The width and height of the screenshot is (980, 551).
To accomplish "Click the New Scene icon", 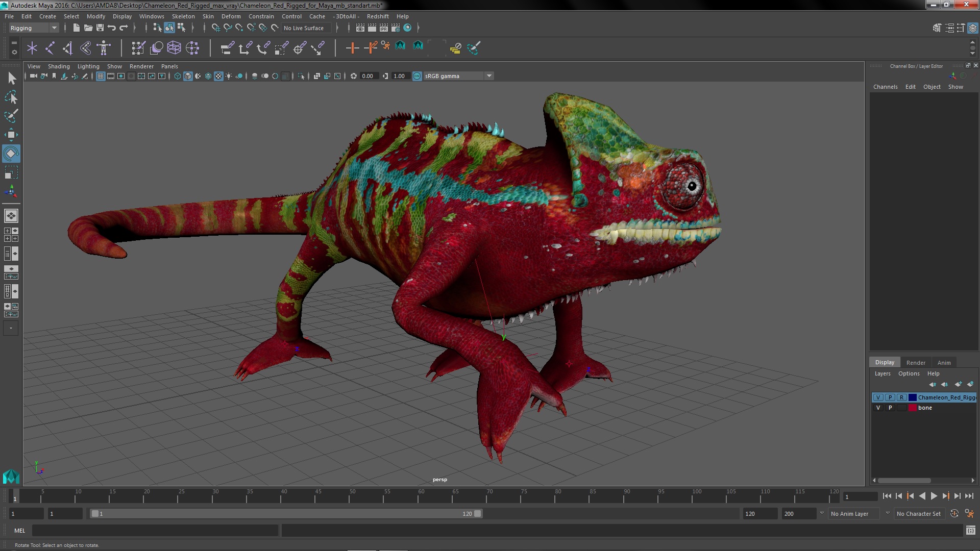I will tap(77, 28).
